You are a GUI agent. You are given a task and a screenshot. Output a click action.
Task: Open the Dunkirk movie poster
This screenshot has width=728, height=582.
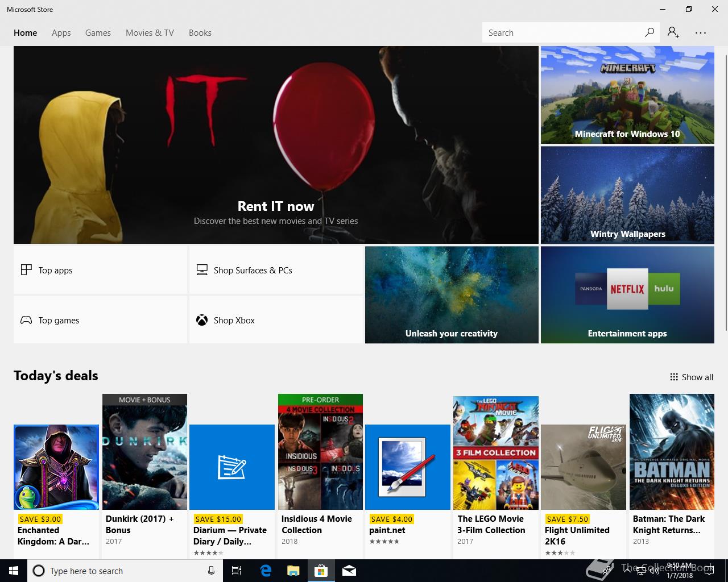pos(144,452)
